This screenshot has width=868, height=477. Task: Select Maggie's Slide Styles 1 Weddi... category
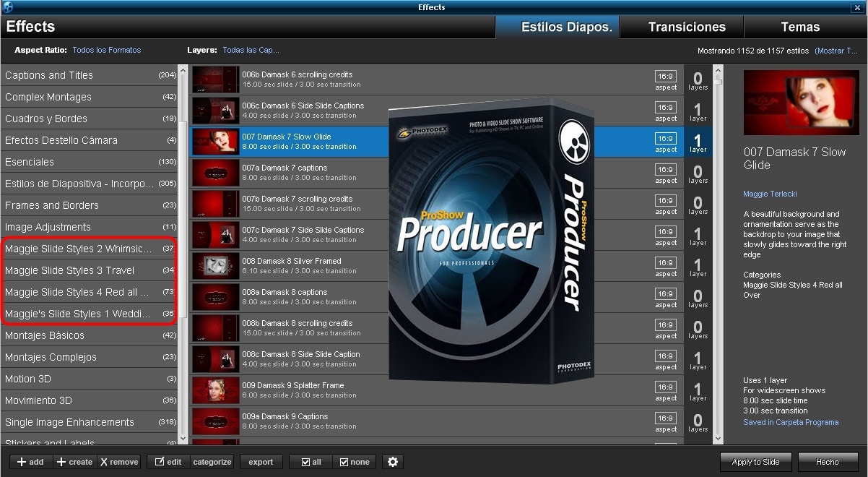(x=90, y=314)
